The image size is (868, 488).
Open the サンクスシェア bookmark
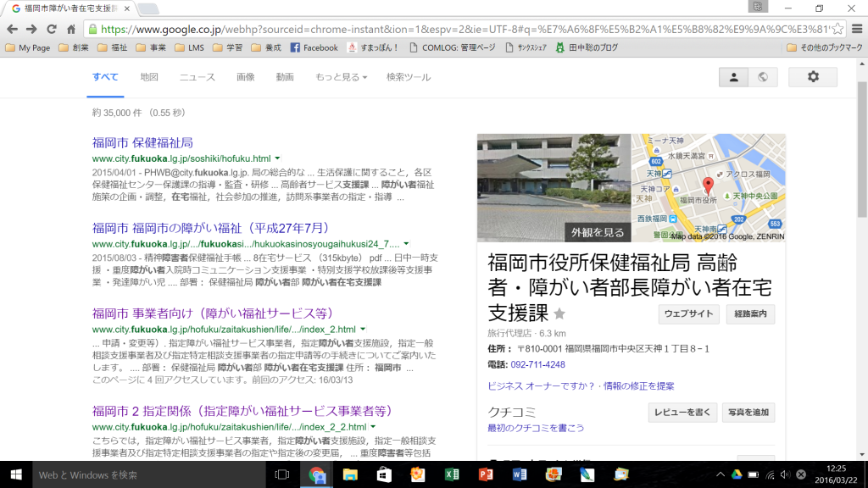point(526,48)
